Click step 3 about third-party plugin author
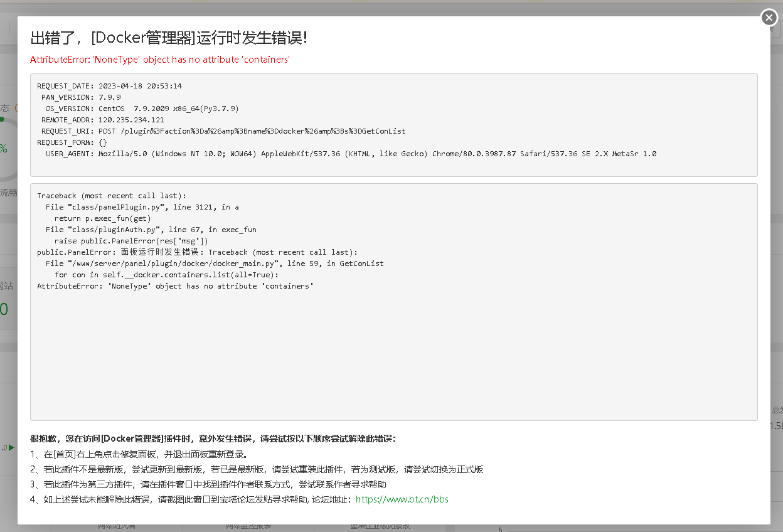Viewport: 783px width, 532px height. coord(208,484)
